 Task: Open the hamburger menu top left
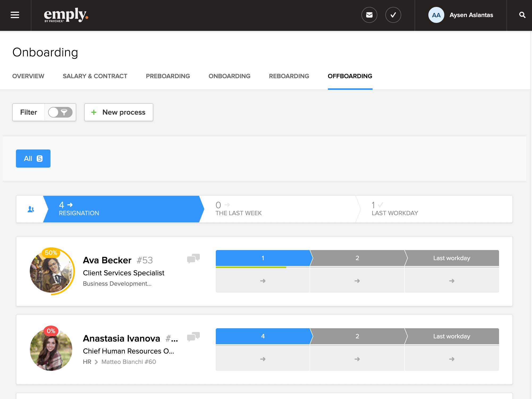tap(15, 15)
